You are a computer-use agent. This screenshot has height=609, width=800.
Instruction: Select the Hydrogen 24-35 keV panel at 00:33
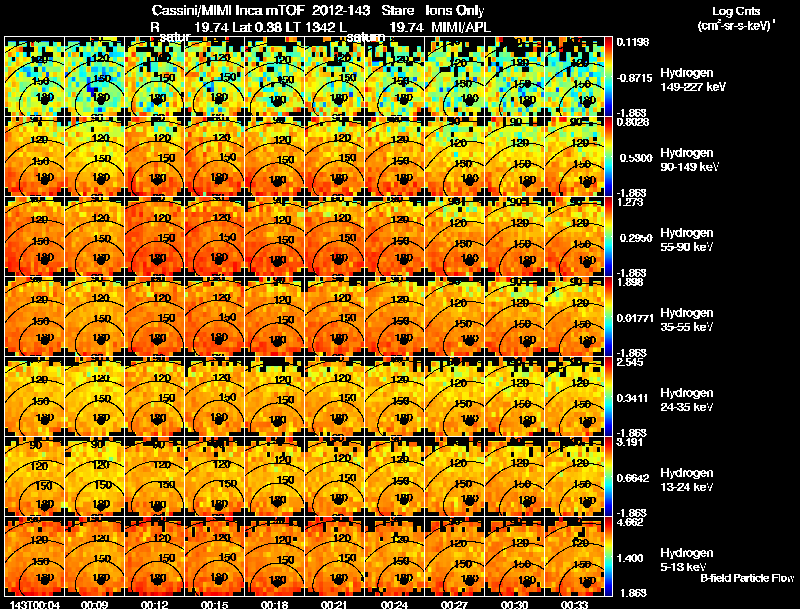(574, 396)
